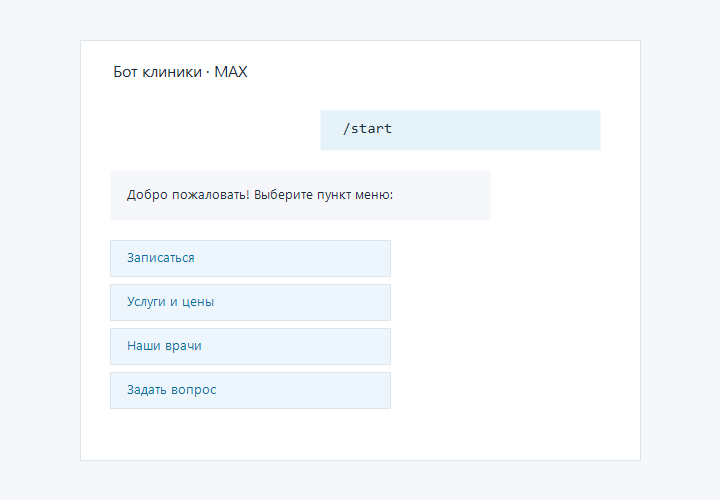
Task: Choose the Записаться menu button
Action: click(x=250, y=258)
